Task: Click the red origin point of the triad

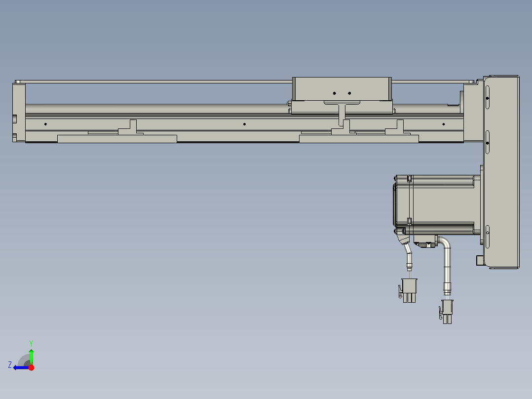Action: point(32,367)
